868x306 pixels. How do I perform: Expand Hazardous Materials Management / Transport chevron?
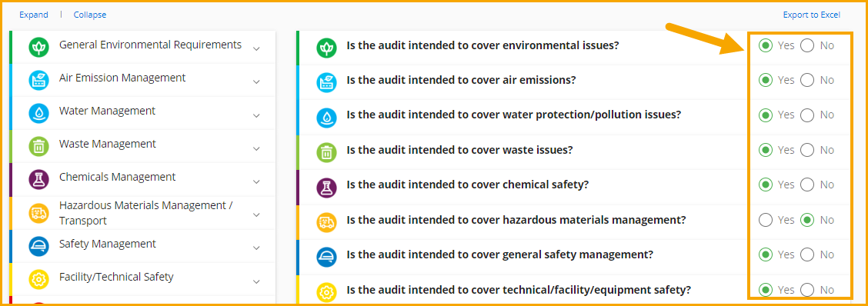(x=256, y=215)
